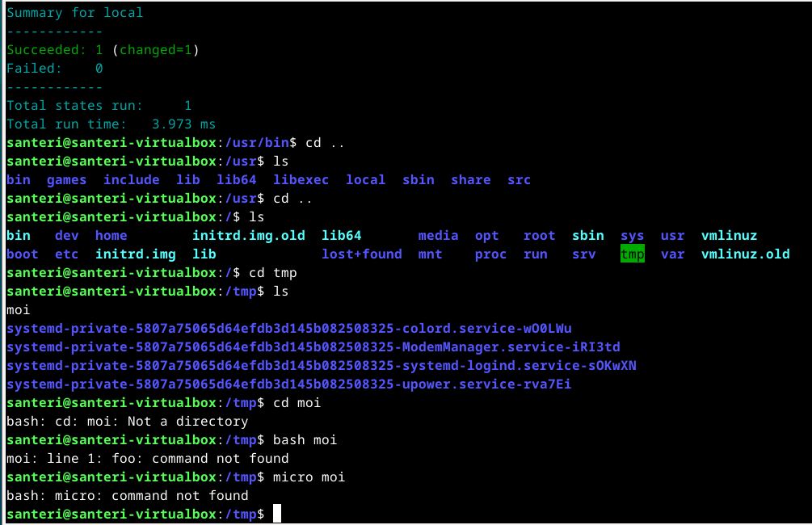This screenshot has height=525, width=812.
Task: Click the 'Summary for local' heading text
Action: coord(74,13)
